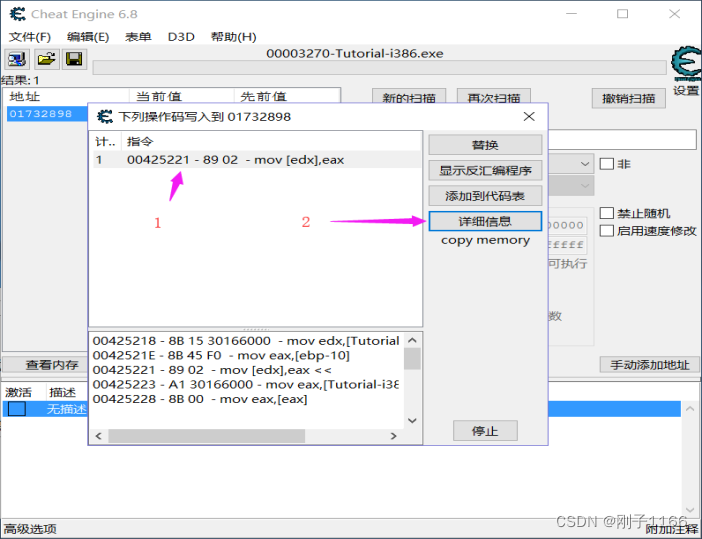
Task: Toggle the 禁止随机 checkbox
Action: 606,213
